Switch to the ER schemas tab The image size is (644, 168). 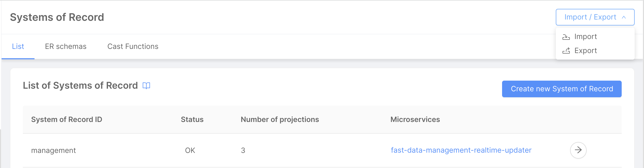(x=66, y=46)
